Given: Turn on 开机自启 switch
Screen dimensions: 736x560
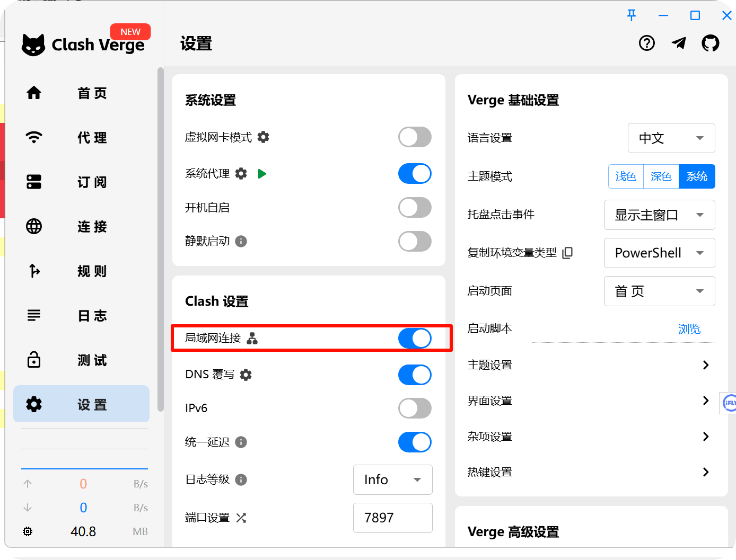Looking at the screenshot, I should [415, 208].
